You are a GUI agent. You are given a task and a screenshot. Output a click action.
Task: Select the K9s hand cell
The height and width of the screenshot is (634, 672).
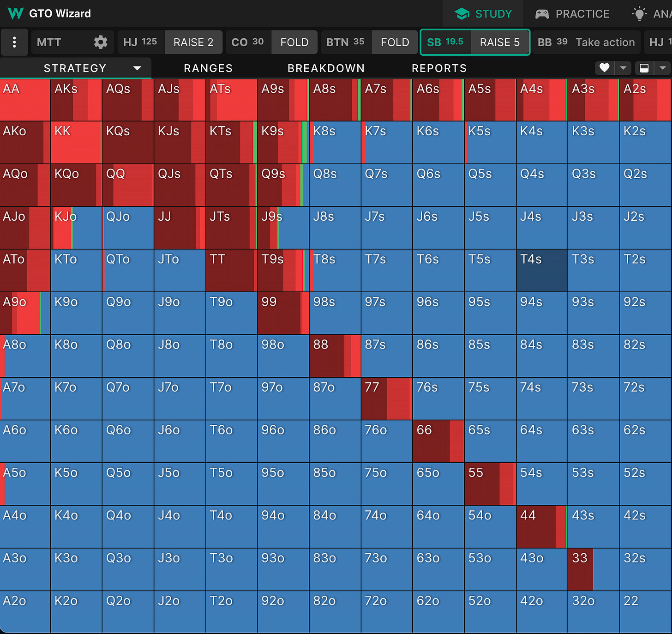click(x=283, y=142)
